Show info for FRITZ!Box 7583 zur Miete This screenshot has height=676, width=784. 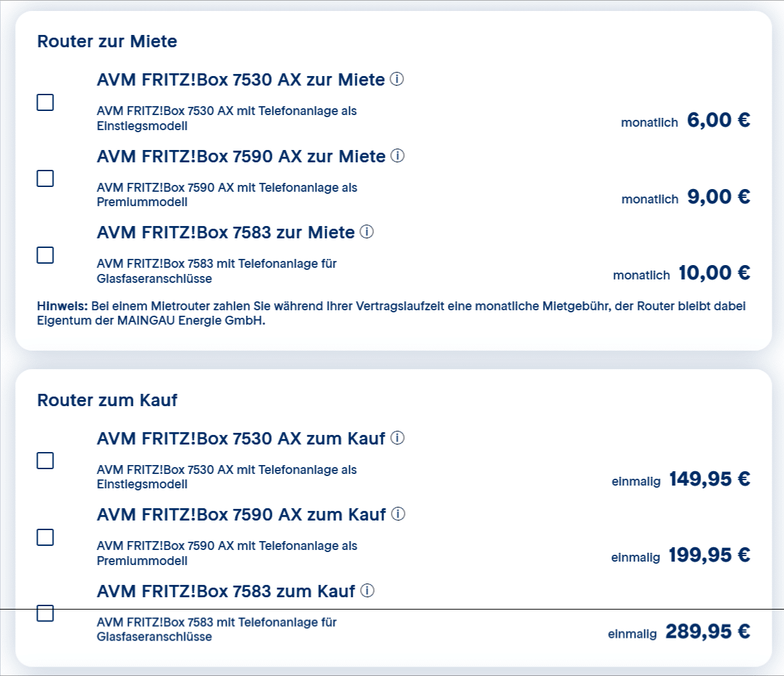(367, 232)
